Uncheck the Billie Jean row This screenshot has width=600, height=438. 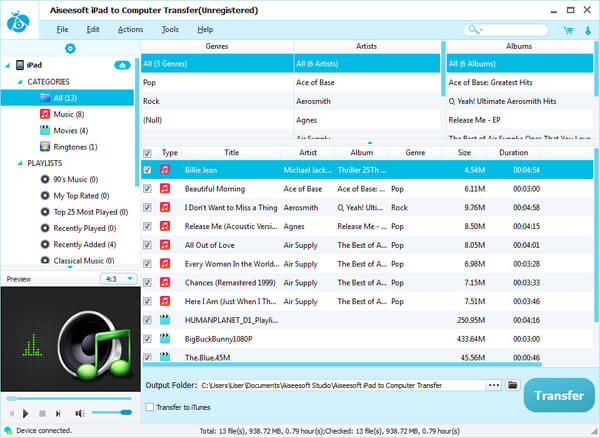coord(147,170)
